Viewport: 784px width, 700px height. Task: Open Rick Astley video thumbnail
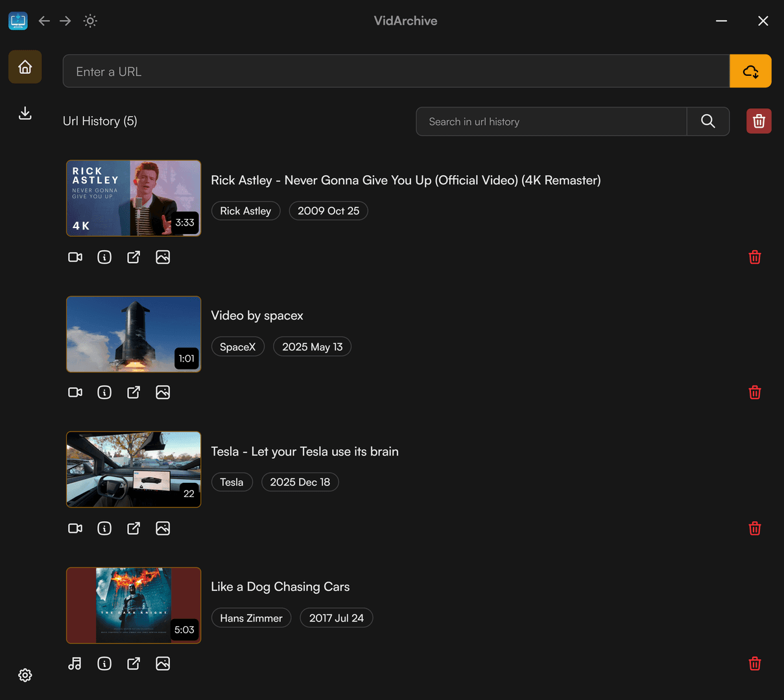[x=134, y=198]
